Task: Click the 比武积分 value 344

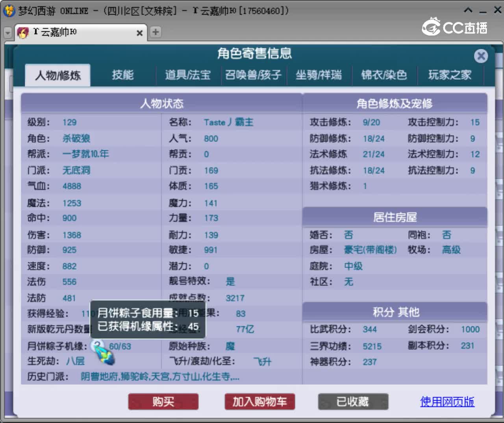Action: 370,329
